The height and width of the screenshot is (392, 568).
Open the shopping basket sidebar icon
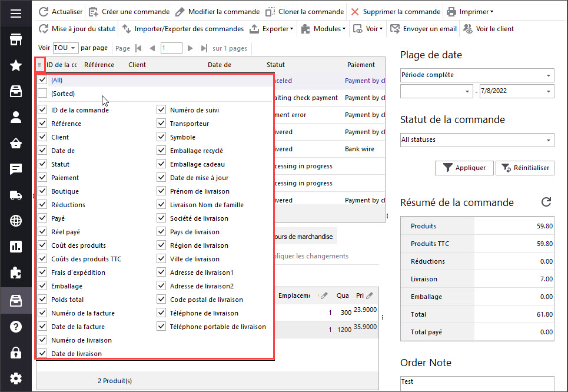(x=15, y=144)
